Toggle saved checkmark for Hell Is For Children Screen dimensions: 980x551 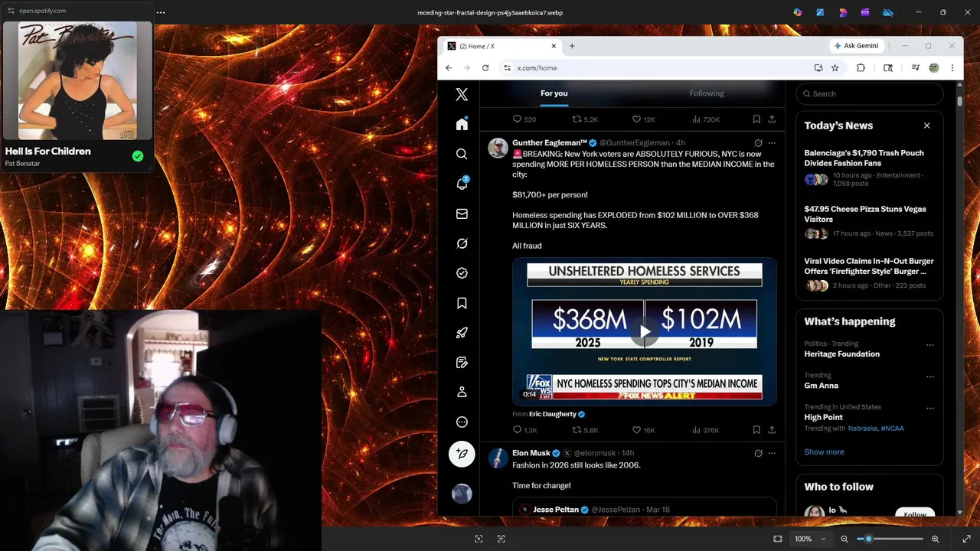click(138, 156)
